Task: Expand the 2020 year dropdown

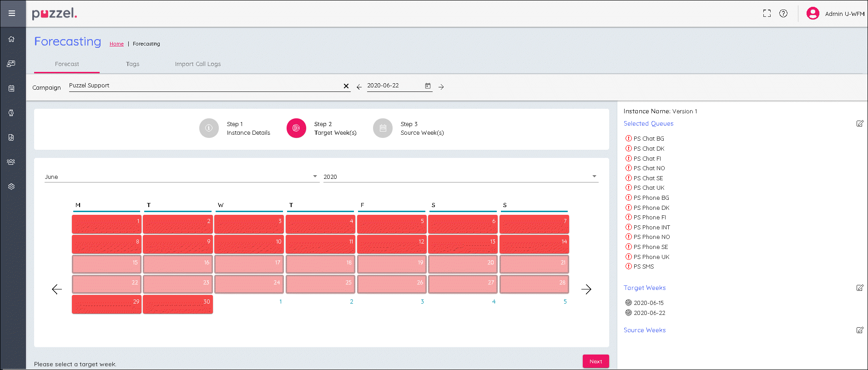Action: click(594, 177)
